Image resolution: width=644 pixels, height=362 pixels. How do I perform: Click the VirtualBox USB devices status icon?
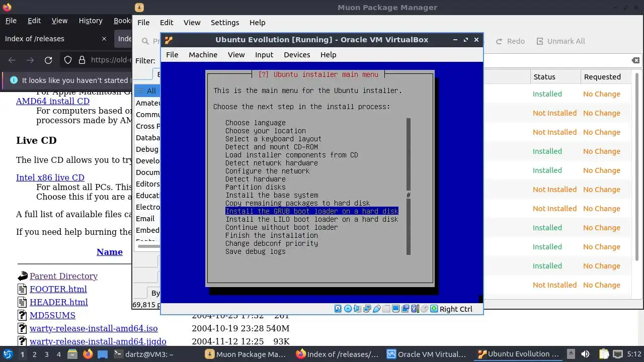click(x=377, y=309)
